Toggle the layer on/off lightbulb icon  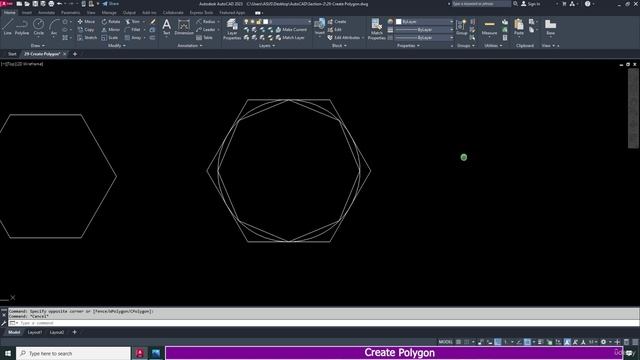click(246, 22)
